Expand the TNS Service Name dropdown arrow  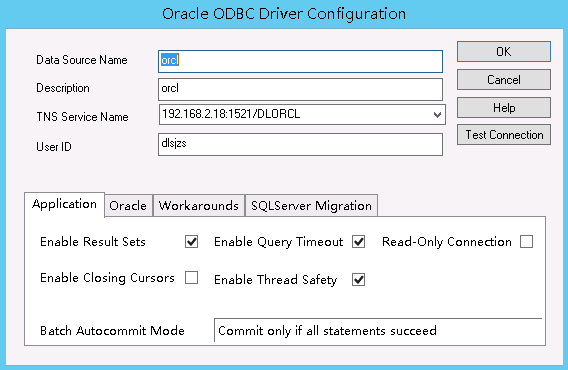click(437, 115)
